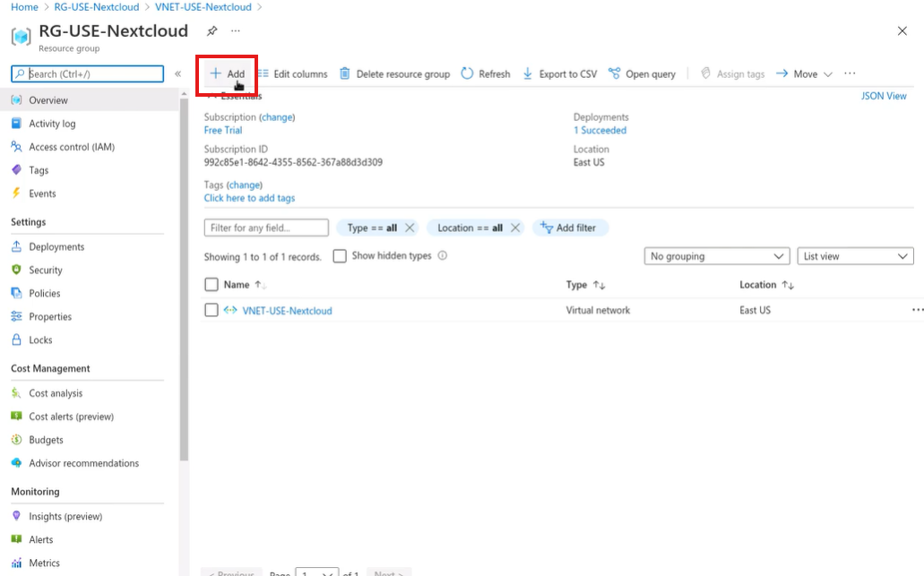Click here to add tags link
Image resolution: width=924 pixels, height=576 pixels.
[x=249, y=198]
